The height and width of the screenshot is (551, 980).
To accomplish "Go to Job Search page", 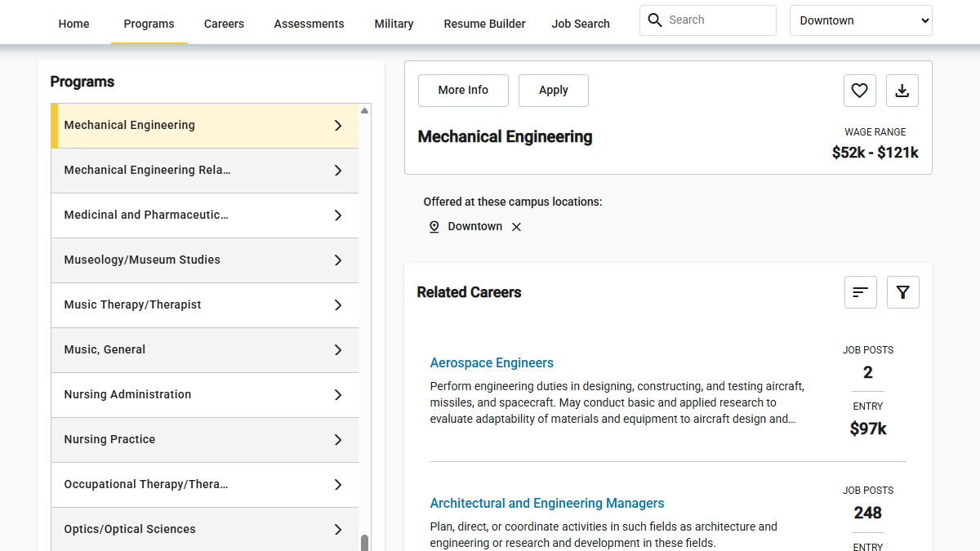I will (581, 24).
